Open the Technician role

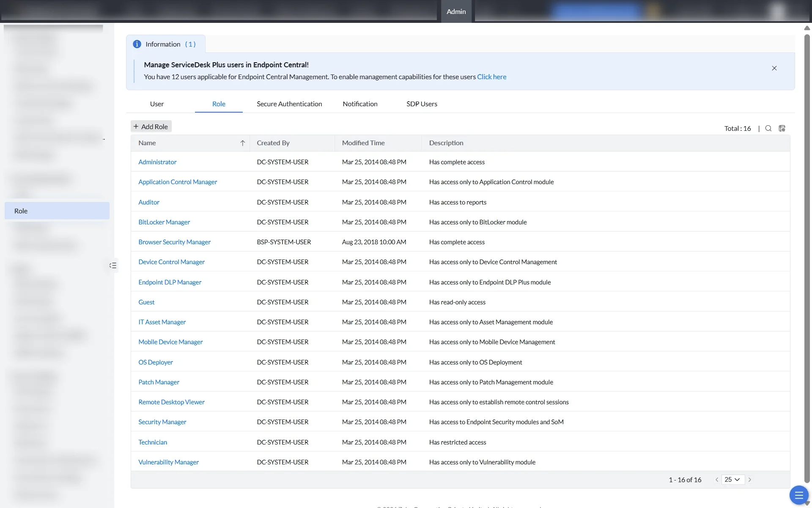pos(153,442)
